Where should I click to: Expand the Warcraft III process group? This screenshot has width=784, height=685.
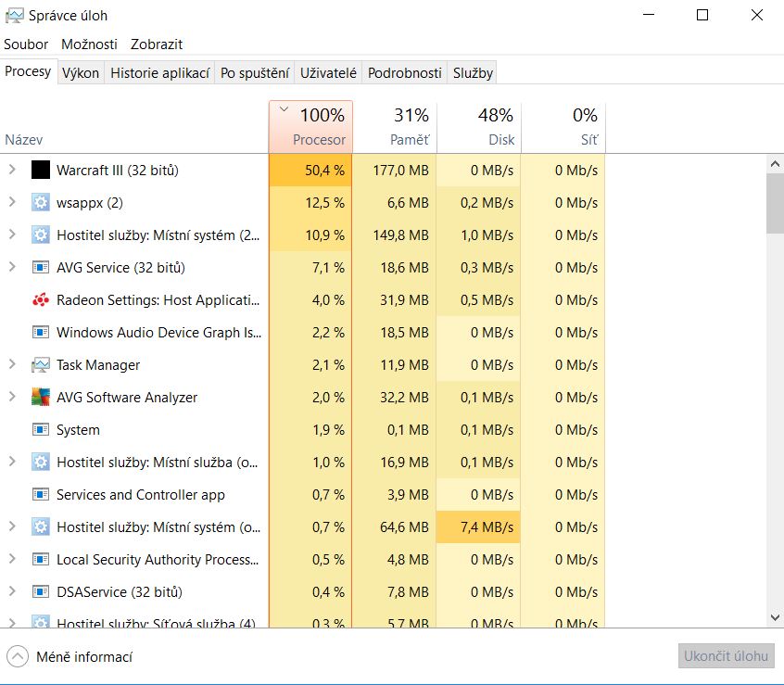[12, 170]
